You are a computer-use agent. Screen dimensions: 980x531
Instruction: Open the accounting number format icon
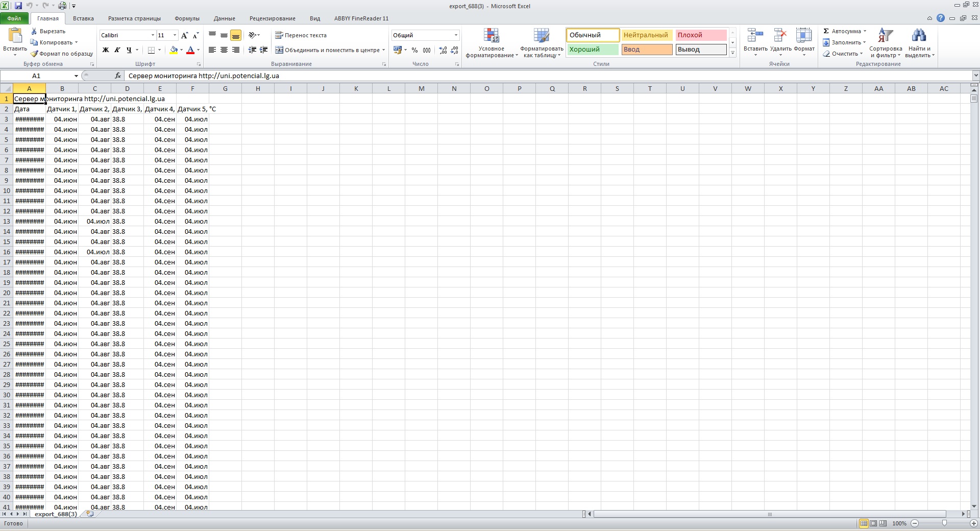pos(398,50)
